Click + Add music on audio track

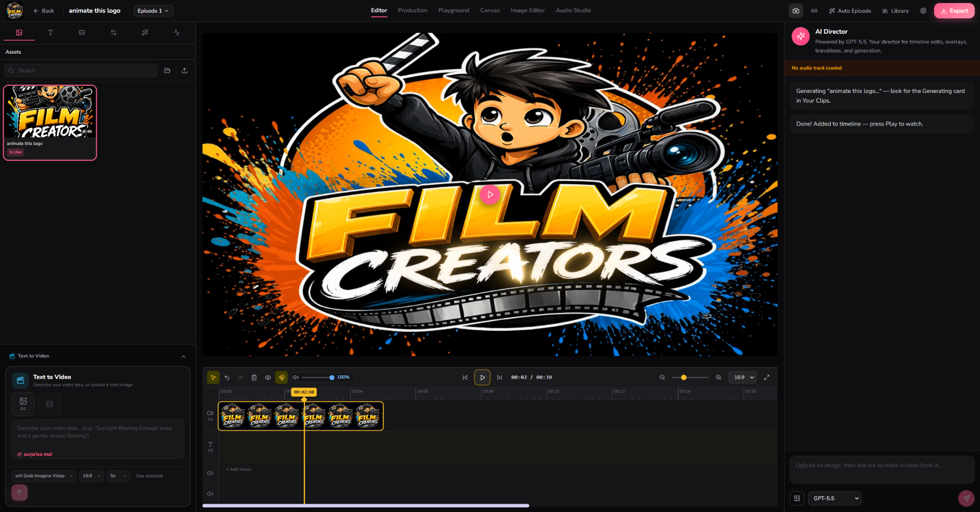(x=239, y=469)
